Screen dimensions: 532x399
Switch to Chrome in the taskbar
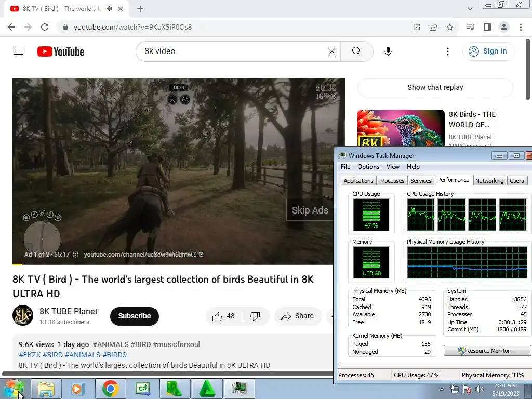110,389
